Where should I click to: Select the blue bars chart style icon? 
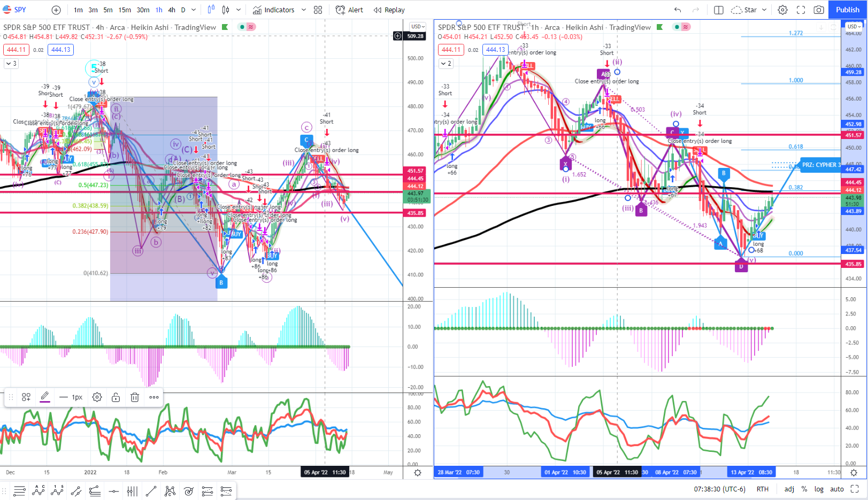coord(211,10)
